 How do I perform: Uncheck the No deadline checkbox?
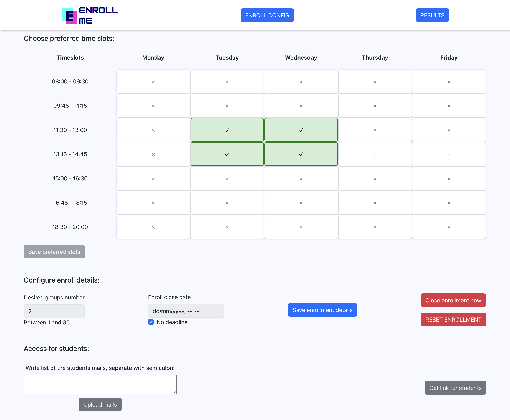151,322
